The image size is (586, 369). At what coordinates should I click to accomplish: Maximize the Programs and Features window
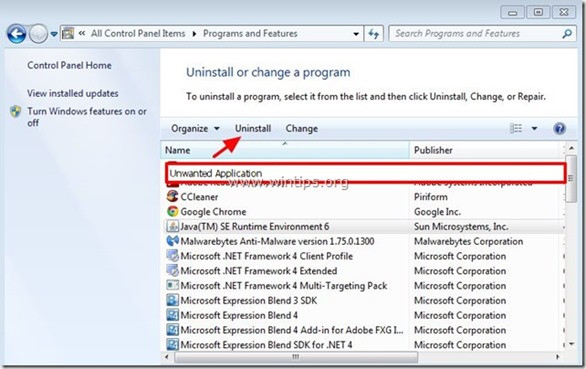pyautogui.click(x=538, y=13)
